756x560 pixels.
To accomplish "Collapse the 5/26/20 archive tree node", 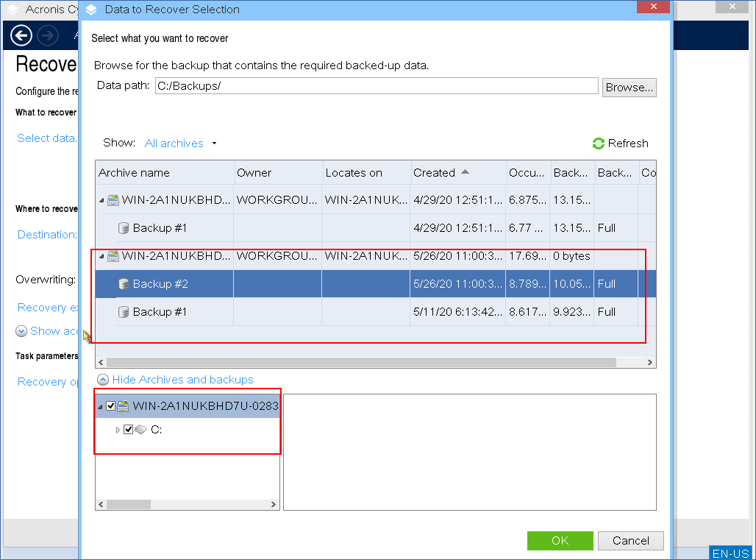I will click(101, 257).
